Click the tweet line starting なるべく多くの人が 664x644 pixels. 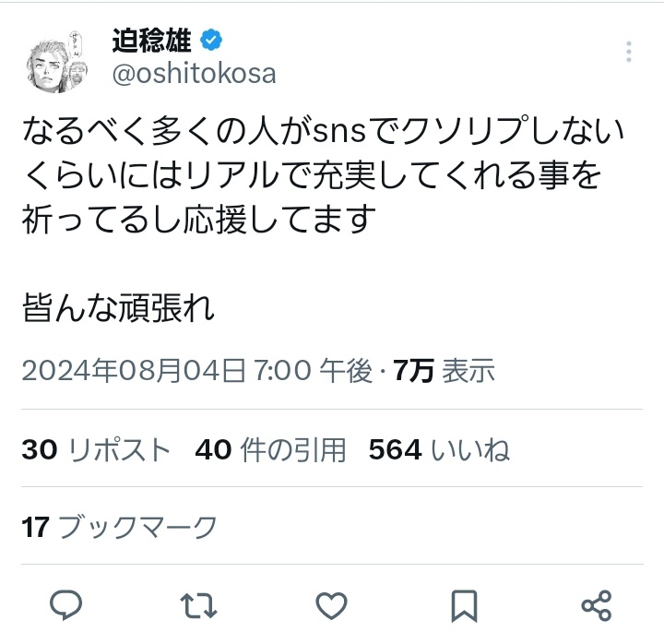pos(324,130)
